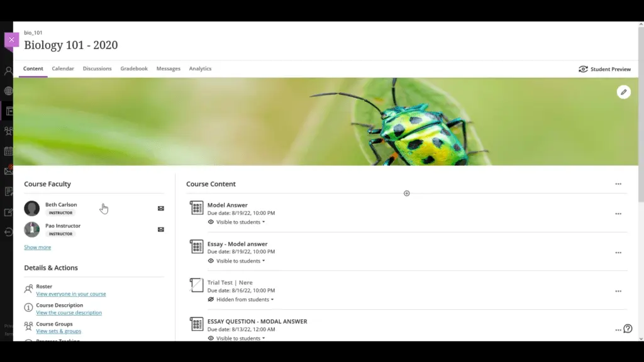The width and height of the screenshot is (644, 362).
Task: Click the Course Description info icon
Action: (28, 307)
